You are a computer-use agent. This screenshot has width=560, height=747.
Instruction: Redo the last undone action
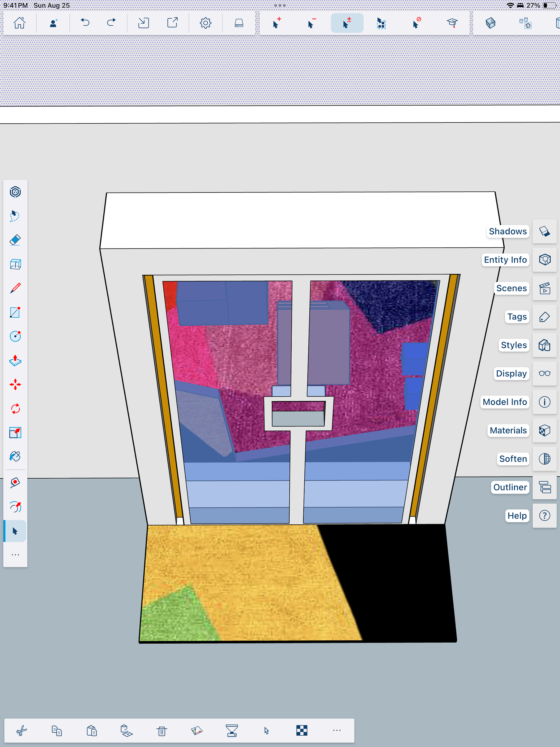[111, 23]
